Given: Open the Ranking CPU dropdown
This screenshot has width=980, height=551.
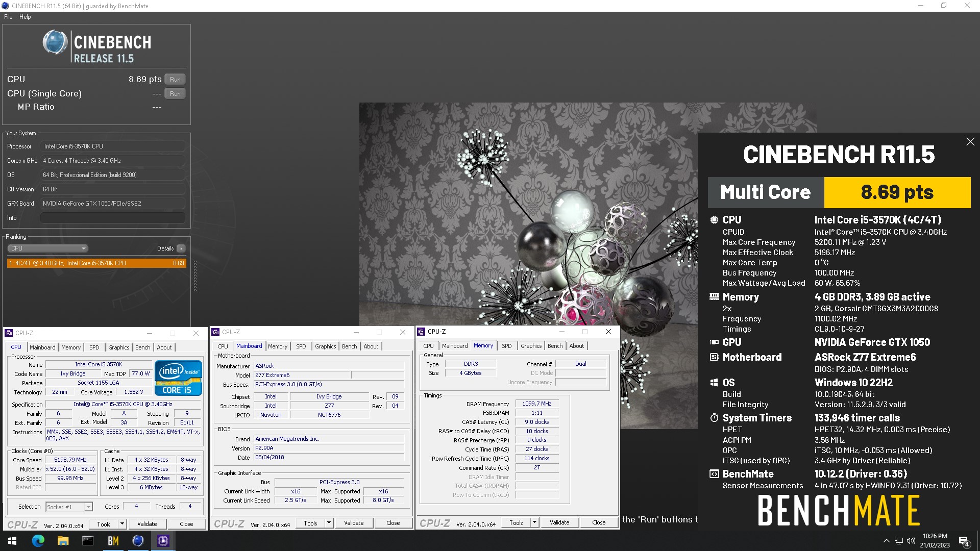Looking at the screenshot, I should click(x=47, y=248).
